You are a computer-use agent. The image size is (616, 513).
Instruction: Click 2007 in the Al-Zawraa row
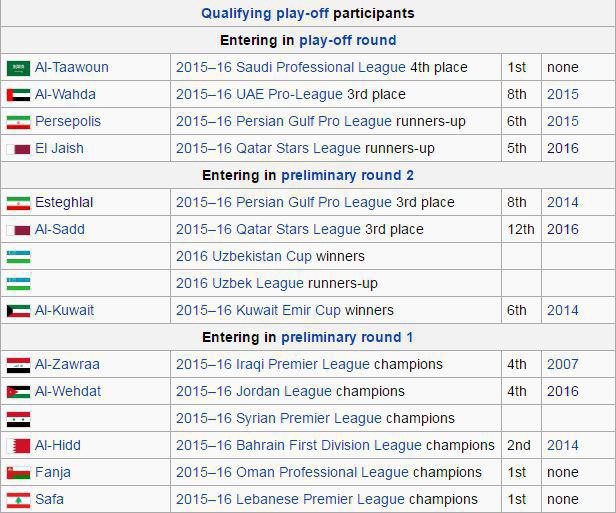coord(562,364)
